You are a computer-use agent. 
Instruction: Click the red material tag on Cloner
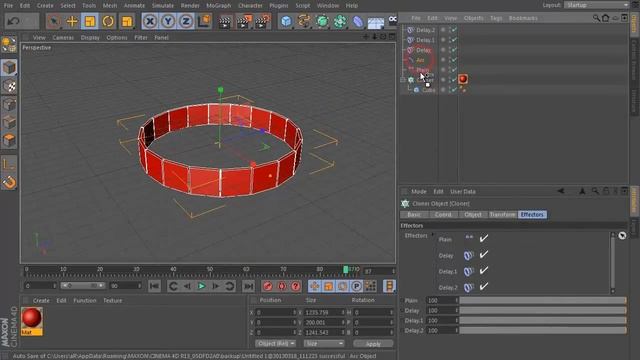(463, 79)
